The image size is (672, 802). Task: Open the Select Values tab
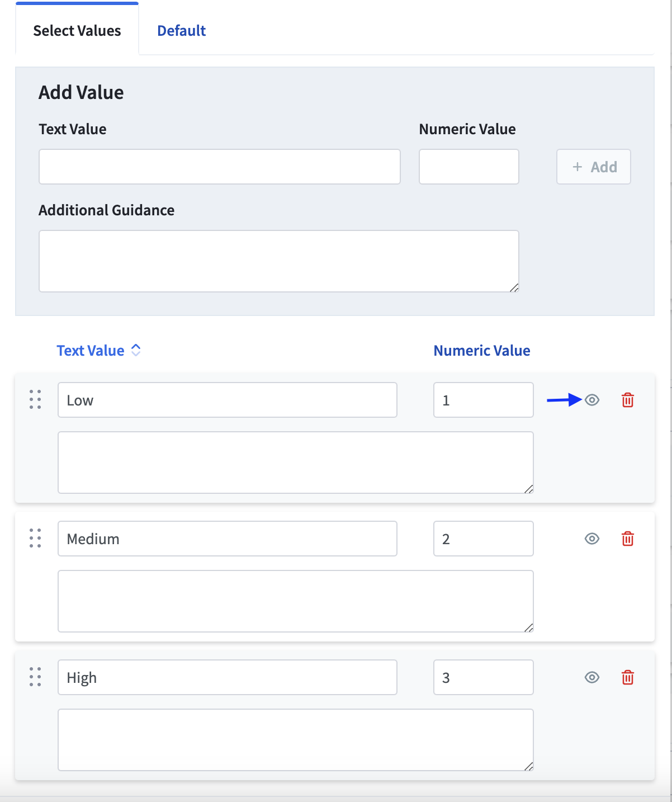[x=77, y=31]
